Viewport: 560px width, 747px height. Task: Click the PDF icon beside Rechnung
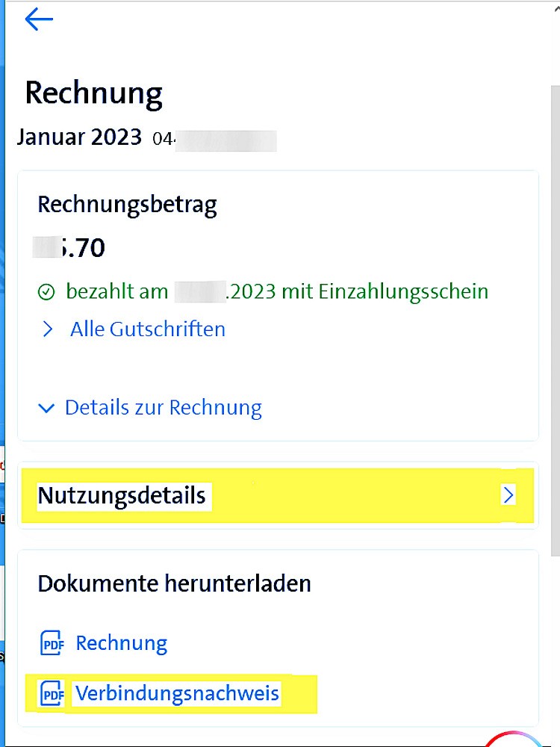(x=52, y=643)
